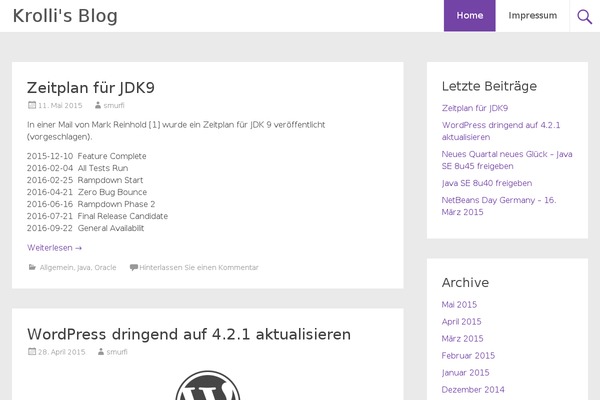Click author icon beside smurfi on JDK9 post
The image size is (600, 400).
pos(98,105)
